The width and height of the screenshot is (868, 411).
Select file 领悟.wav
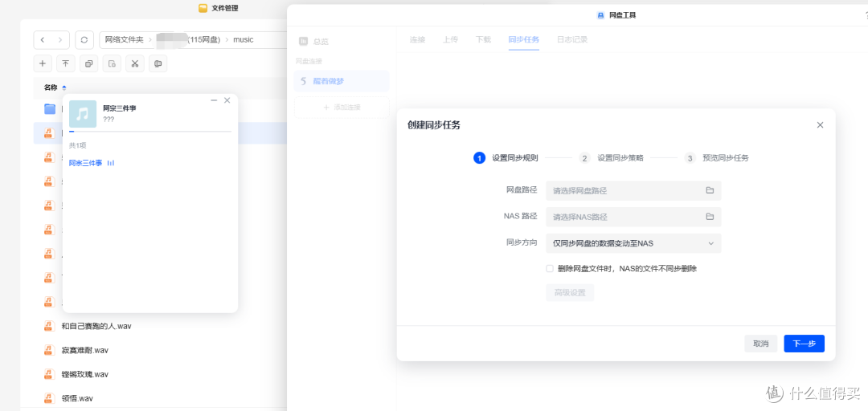click(77, 397)
